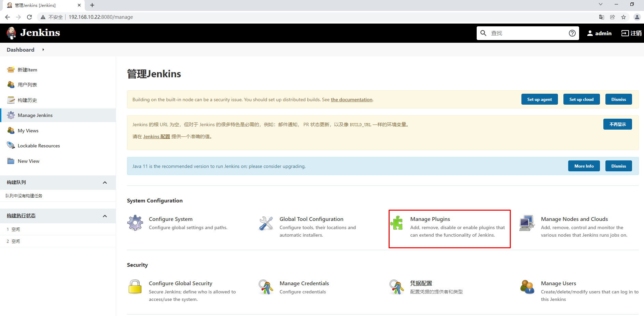Click the Manage Jenkins gear icon in sidebar
The width and height of the screenshot is (644, 316).
pyautogui.click(x=11, y=115)
